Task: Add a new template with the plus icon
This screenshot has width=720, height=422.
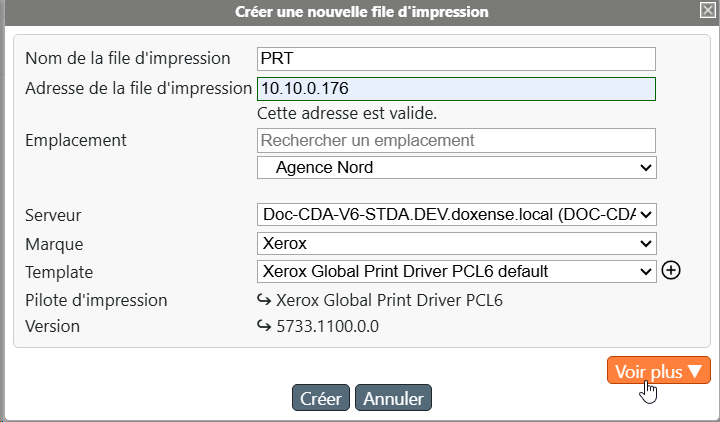Action: click(672, 271)
